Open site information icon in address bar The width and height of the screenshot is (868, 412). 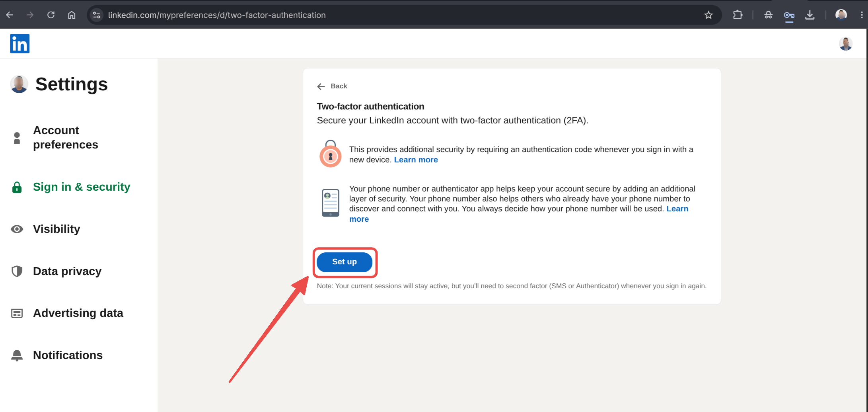click(x=97, y=15)
